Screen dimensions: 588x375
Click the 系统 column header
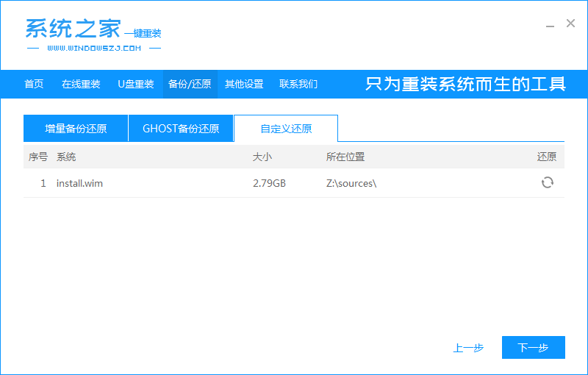66,157
